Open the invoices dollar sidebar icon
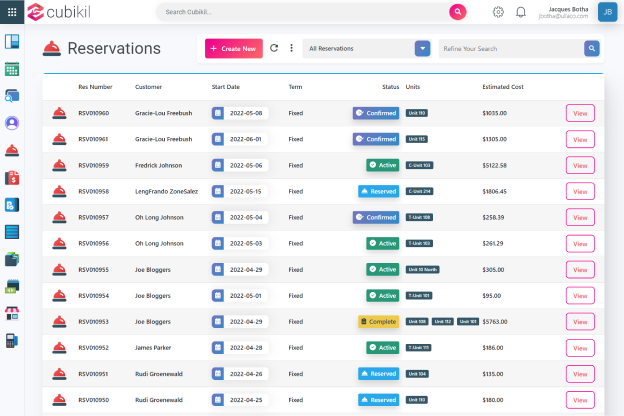The width and height of the screenshot is (624, 416). (12, 178)
